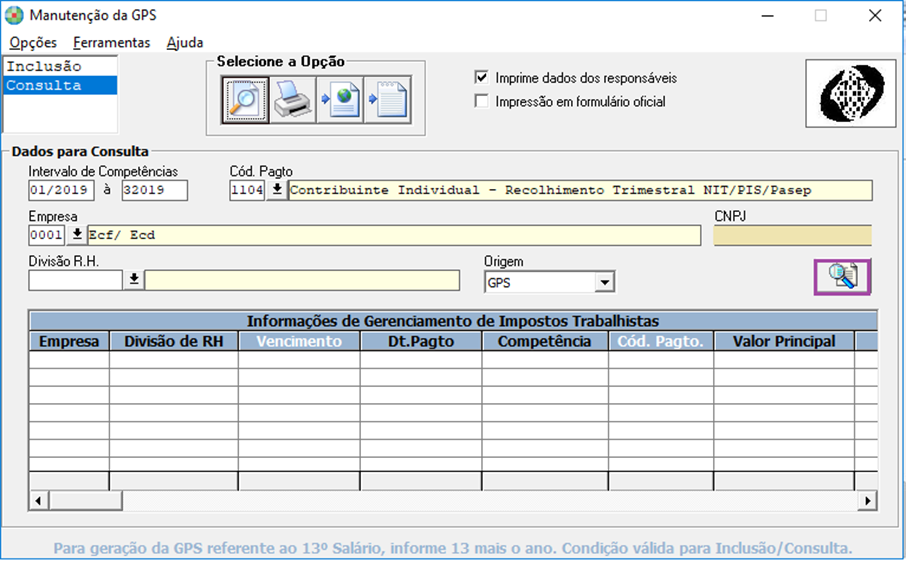The image size is (906, 563).
Task: Click the grid's right scroll arrow
Action: click(x=867, y=500)
